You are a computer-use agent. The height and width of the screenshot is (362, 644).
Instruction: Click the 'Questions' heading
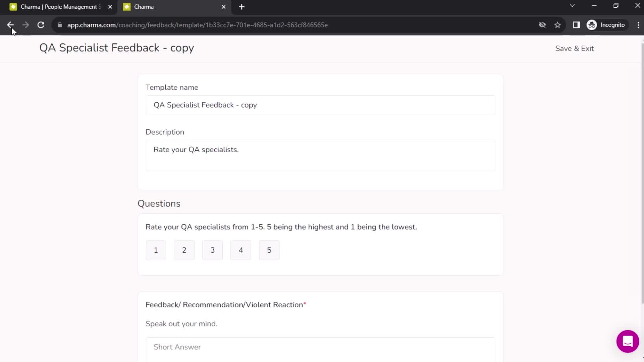click(x=159, y=203)
